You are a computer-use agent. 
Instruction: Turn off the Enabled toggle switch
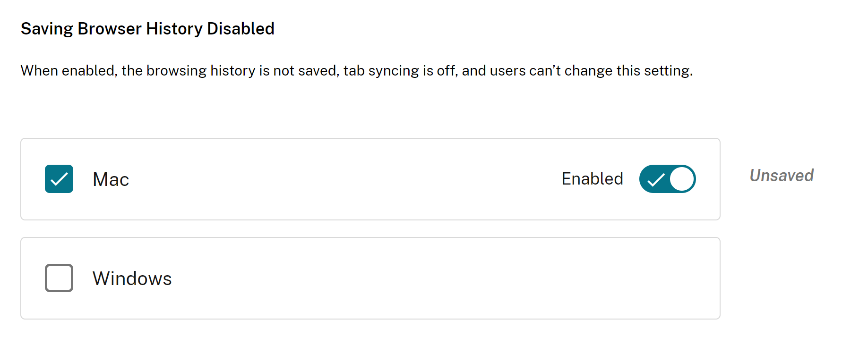point(667,179)
